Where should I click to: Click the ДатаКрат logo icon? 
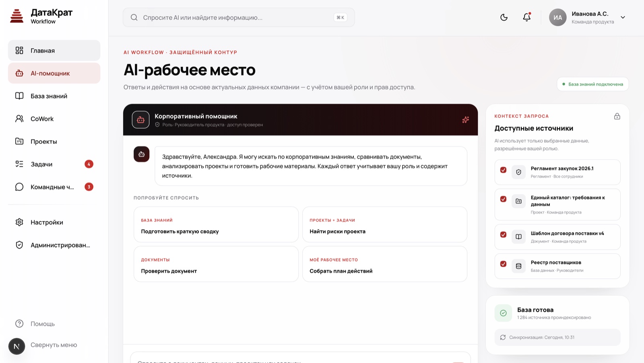pos(17,16)
